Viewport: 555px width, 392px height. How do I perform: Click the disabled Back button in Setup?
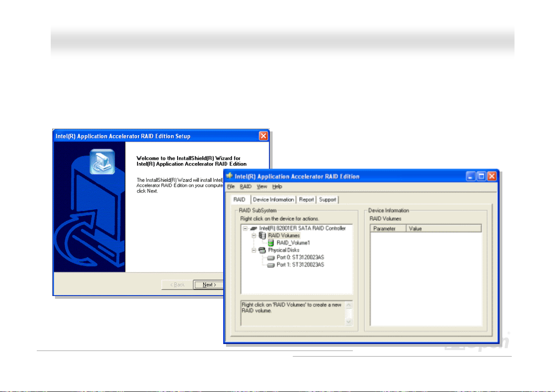coord(178,285)
